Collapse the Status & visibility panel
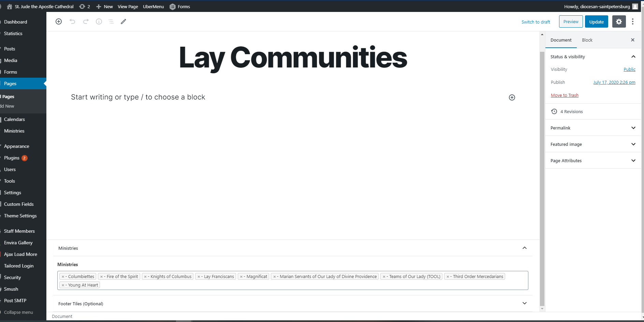Image resolution: width=644 pixels, height=322 pixels. 633,57
